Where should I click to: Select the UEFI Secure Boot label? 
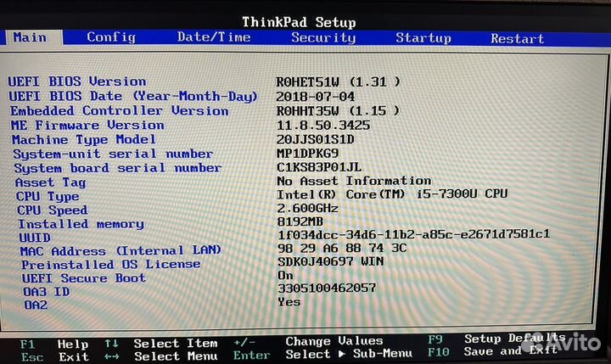[84, 278]
